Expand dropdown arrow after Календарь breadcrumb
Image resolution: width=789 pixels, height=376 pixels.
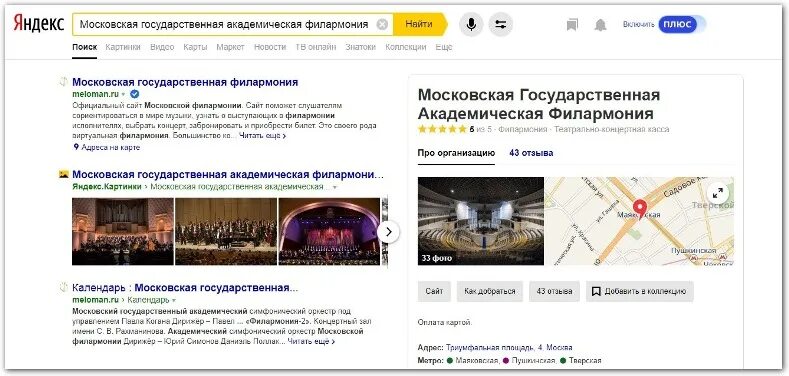[x=174, y=300]
